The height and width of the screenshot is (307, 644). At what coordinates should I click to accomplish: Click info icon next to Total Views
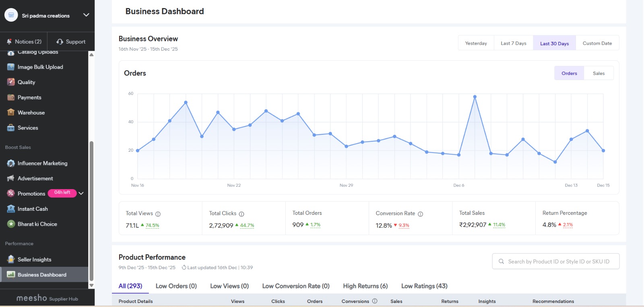point(158,214)
